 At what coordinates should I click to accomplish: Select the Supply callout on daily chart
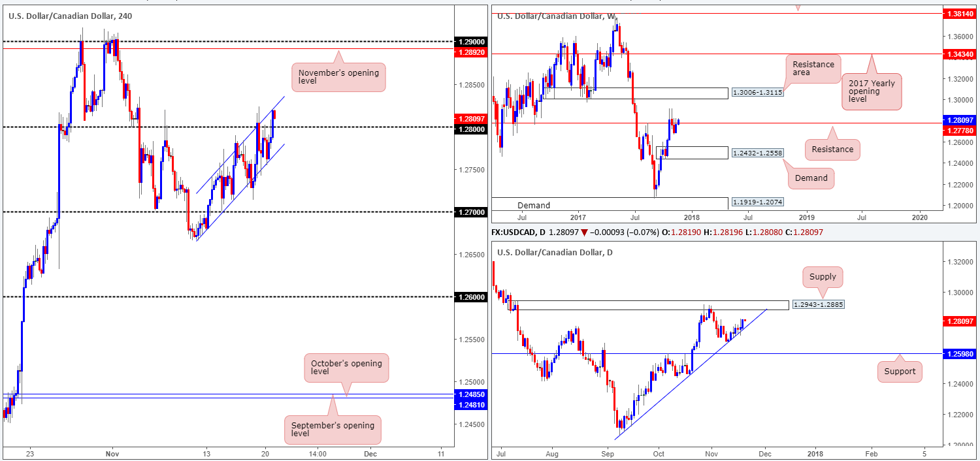(x=823, y=277)
